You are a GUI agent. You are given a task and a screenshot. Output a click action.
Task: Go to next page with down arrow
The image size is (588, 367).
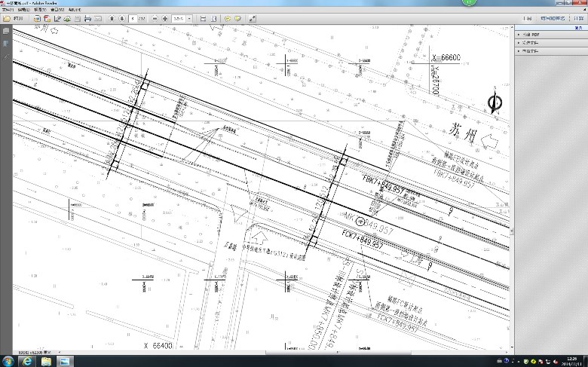[121, 17]
